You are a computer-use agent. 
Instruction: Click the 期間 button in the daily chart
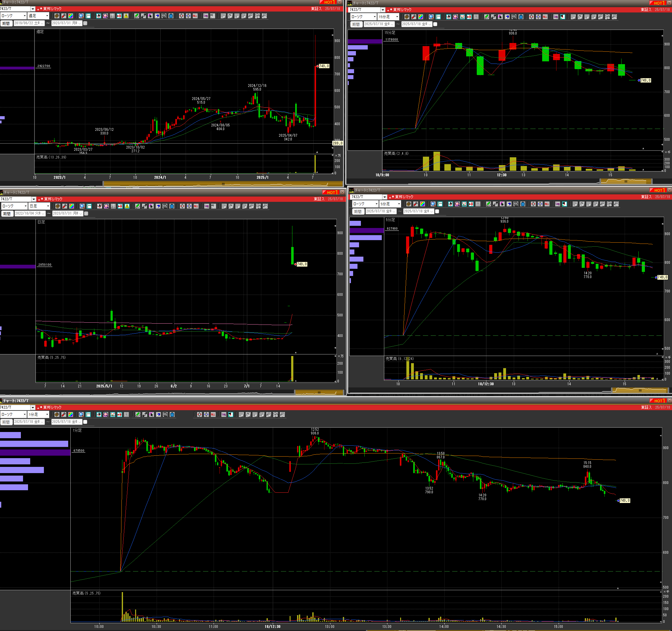(x=7, y=214)
